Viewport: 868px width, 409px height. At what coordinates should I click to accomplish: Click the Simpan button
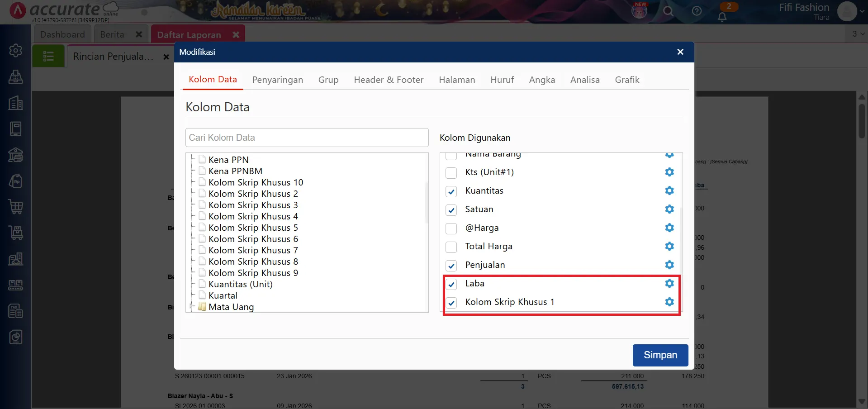click(660, 355)
